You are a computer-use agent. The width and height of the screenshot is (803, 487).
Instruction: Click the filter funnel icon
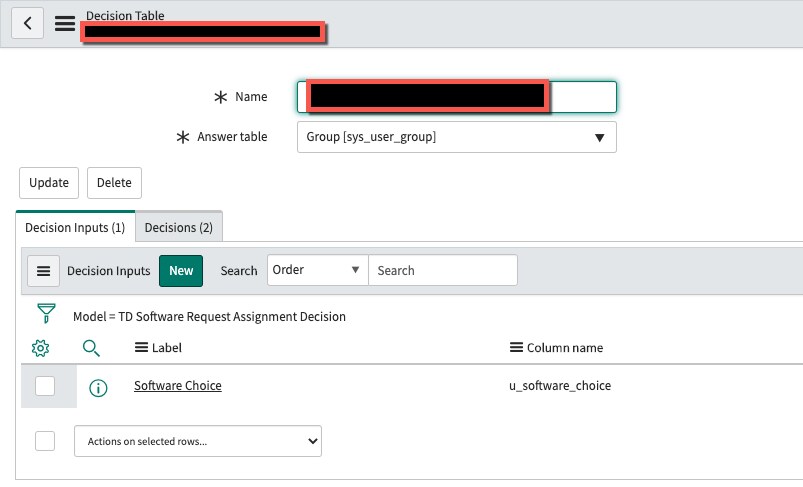pyautogui.click(x=46, y=315)
